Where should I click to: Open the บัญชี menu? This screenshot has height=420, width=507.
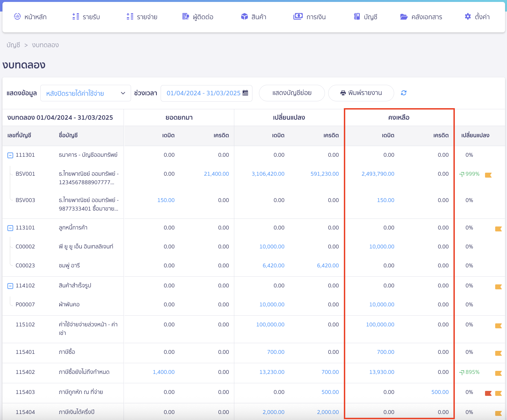365,17
